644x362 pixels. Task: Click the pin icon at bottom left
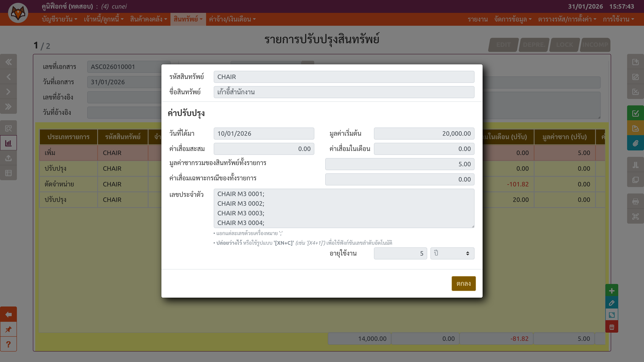tap(8, 329)
